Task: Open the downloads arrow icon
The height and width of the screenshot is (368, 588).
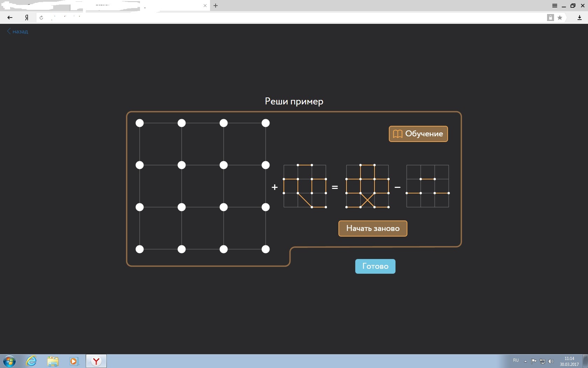Action: (579, 18)
